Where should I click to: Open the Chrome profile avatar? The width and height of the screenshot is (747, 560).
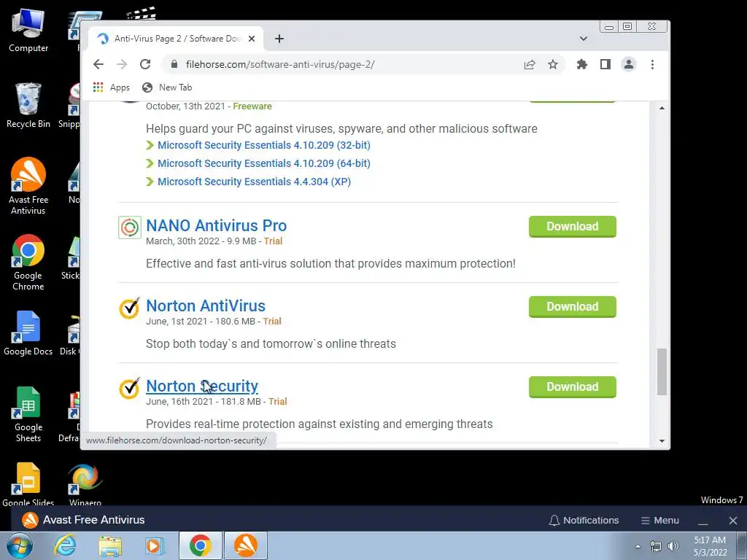coord(629,64)
